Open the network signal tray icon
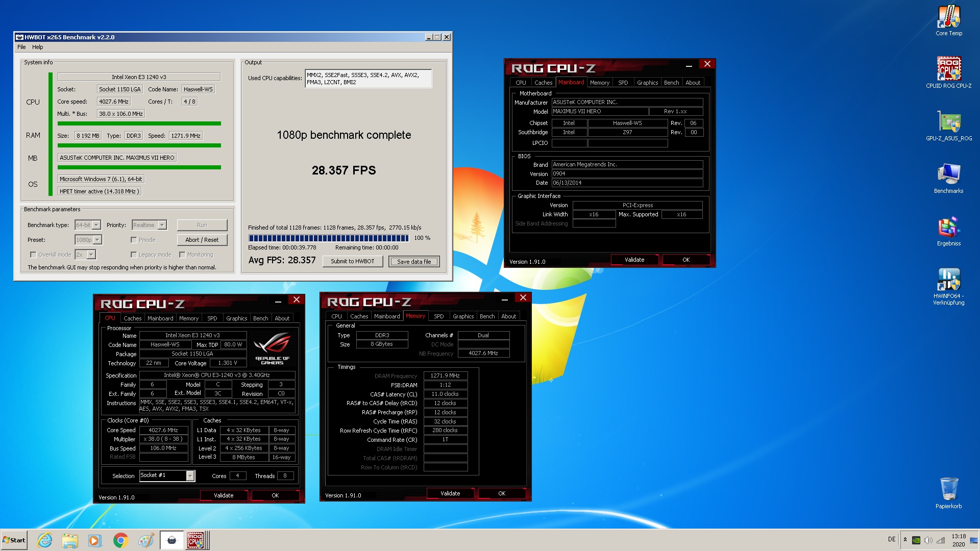The width and height of the screenshot is (980, 551). tap(941, 540)
